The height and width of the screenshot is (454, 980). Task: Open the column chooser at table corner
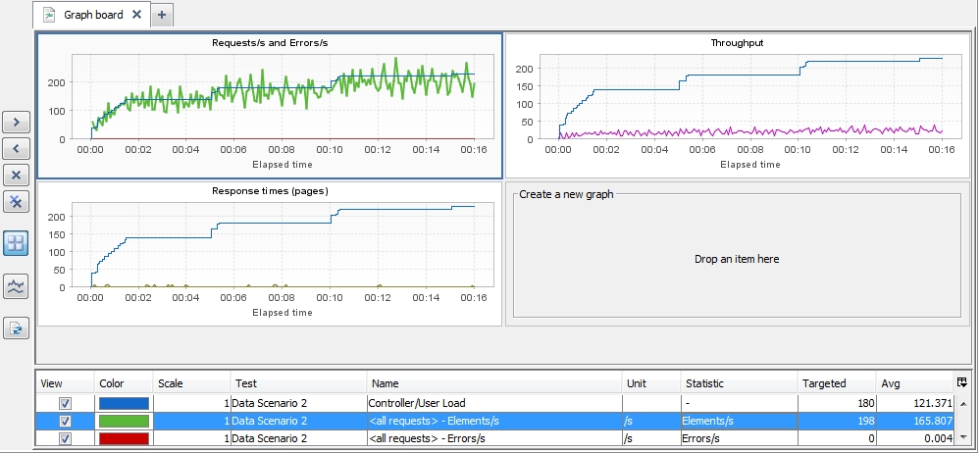tap(961, 382)
